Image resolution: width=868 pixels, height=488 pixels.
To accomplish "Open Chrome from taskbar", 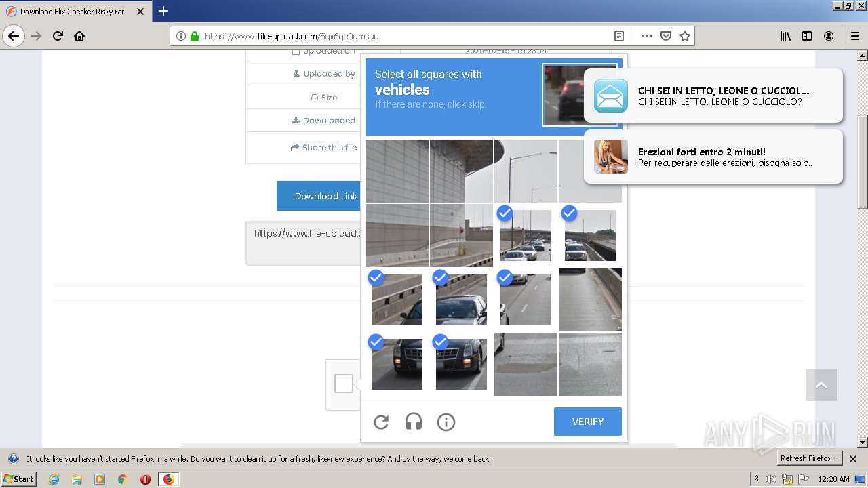I will pyautogui.click(x=123, y=479).
